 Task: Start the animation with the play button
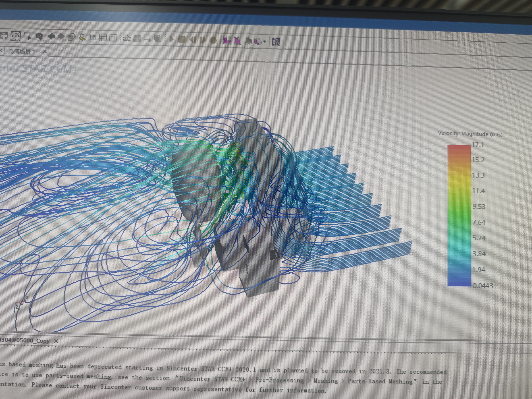click(171, 39)
